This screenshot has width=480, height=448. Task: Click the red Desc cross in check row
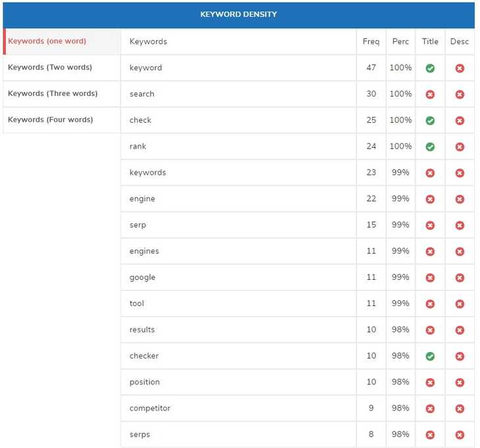(x=460, y=120)
